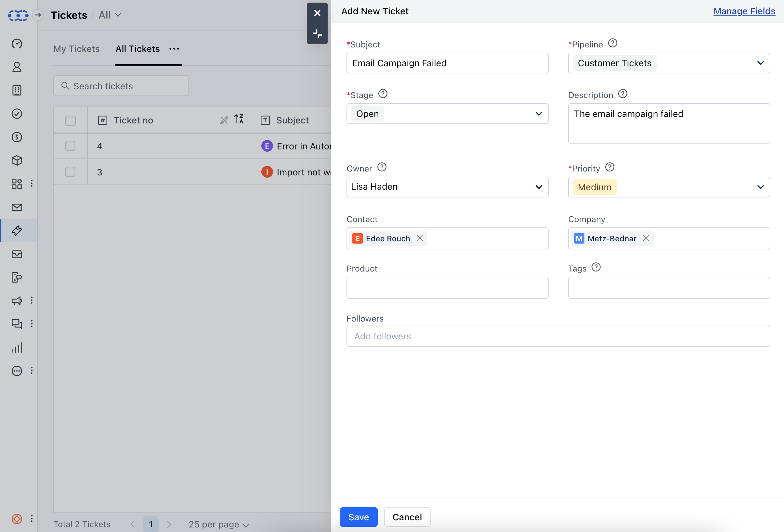Save the new ticket
This screenshot has width=784, height=532.
pos(359,517)
